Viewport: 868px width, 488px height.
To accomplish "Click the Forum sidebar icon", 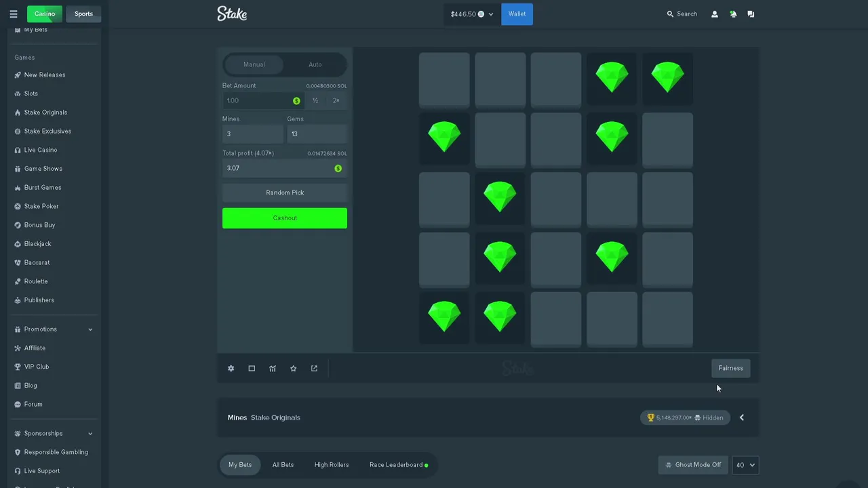I will pos(18,405).
